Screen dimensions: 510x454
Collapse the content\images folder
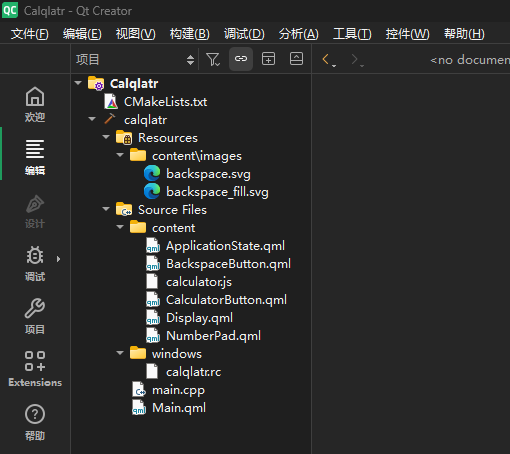(120, 155)
